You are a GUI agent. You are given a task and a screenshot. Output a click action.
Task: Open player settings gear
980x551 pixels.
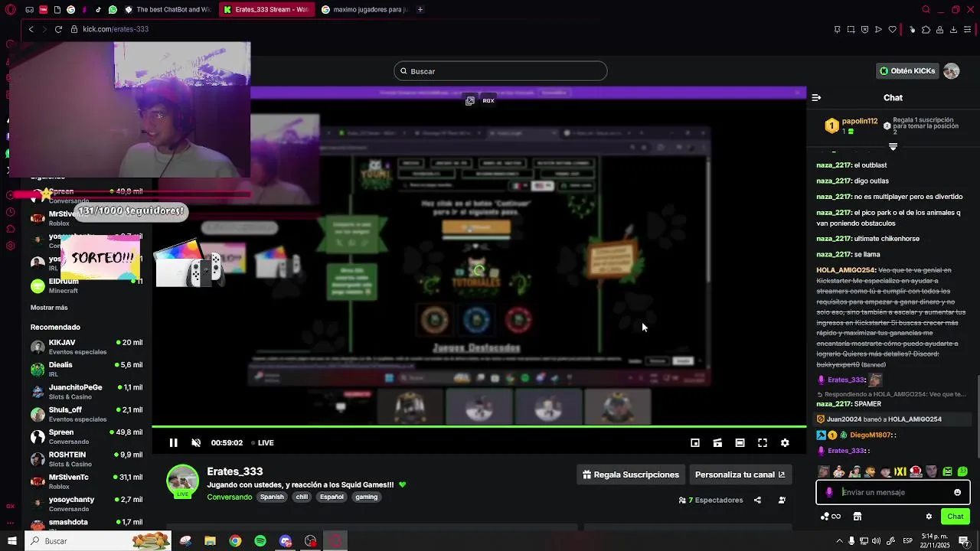tap(785, 442)
